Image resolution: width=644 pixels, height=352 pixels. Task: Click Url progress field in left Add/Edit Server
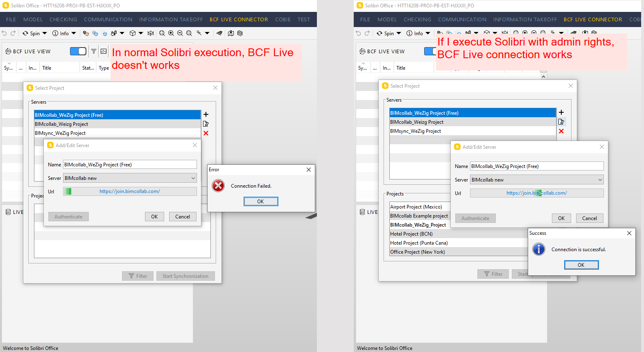point(130,191)
